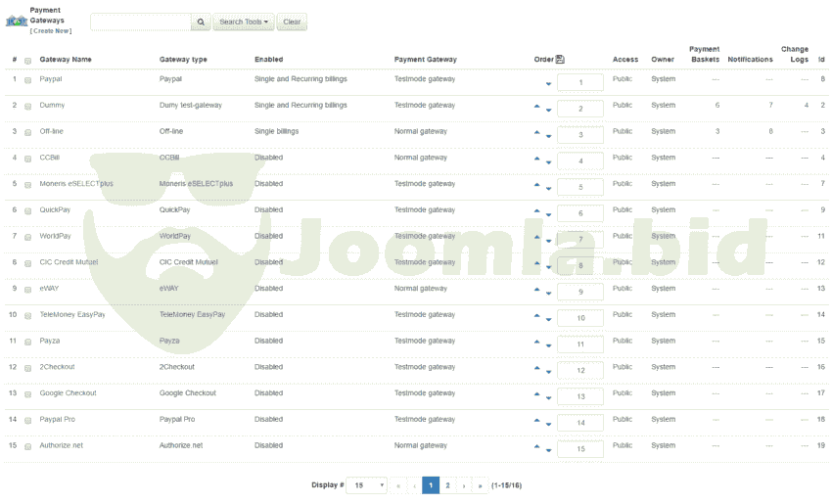Move eWAY gateway up with arrow
832x504 pixels.
point(537,289)
